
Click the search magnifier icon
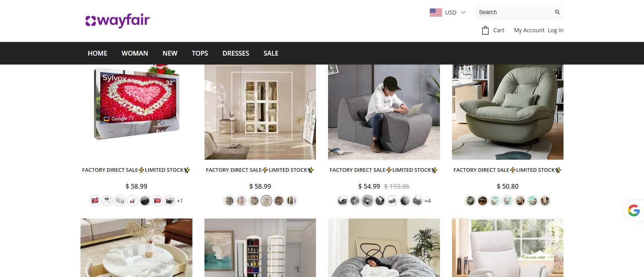[x=557, y=12]
